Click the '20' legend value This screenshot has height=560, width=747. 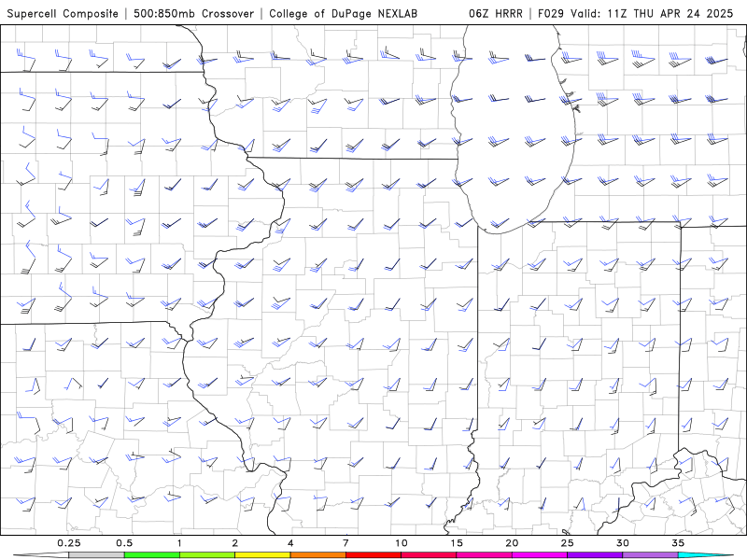pos(512,543)
